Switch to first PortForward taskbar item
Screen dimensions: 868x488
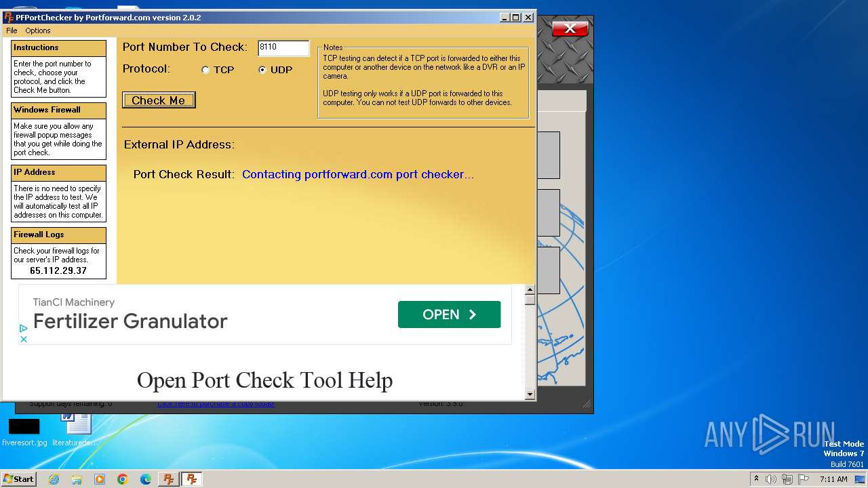168,479
